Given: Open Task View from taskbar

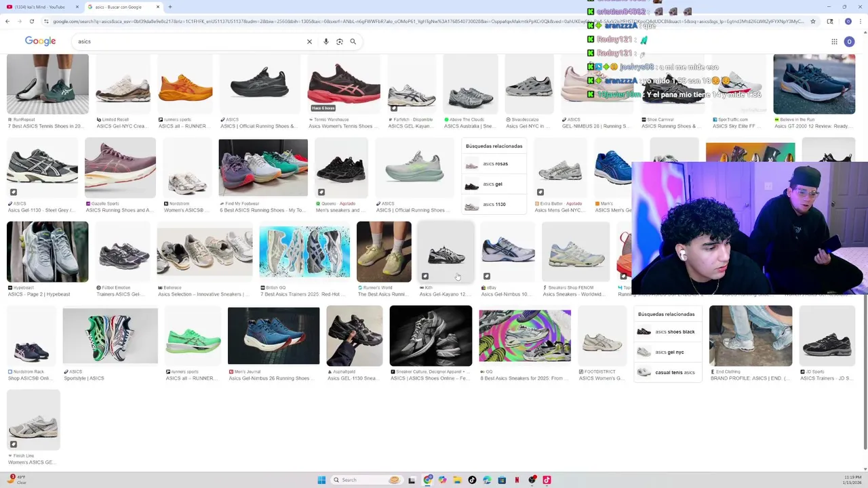Looking at the screenshot, I should (x=412, y=480).
